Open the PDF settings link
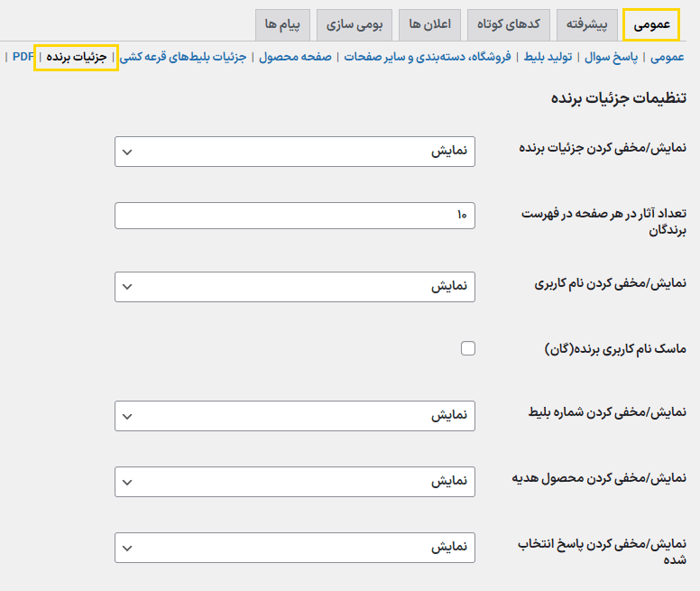The width and height of the screenshot is (700, 591). [x=23, y=57]
